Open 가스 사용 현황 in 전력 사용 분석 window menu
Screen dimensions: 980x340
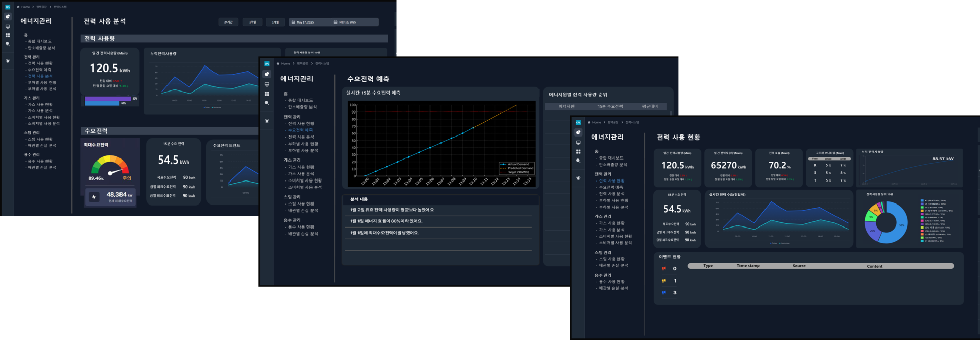pos(40,104)
